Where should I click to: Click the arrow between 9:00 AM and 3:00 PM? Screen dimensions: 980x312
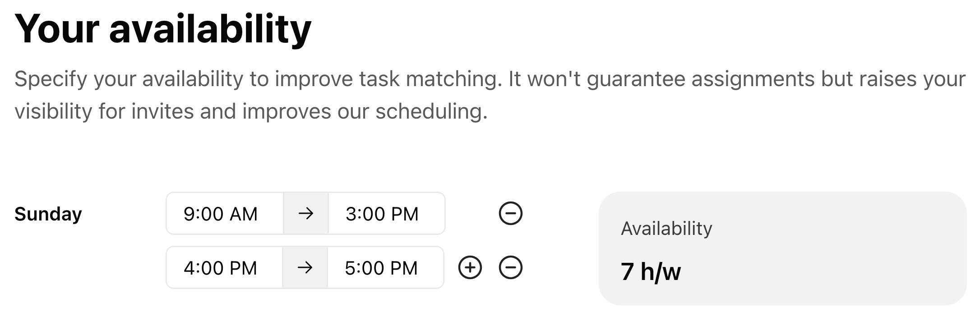(306, 214)
